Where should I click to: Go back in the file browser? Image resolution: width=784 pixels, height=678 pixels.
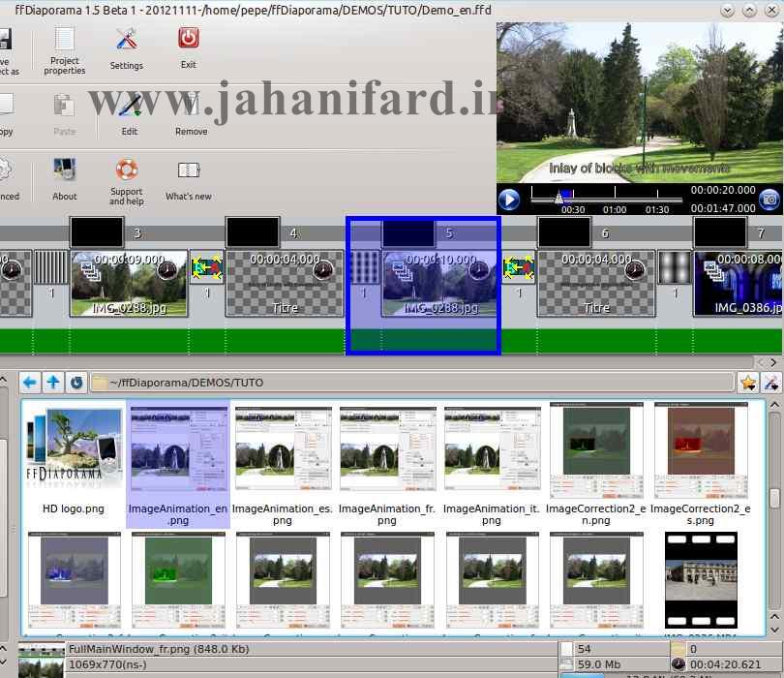[30, 383]
